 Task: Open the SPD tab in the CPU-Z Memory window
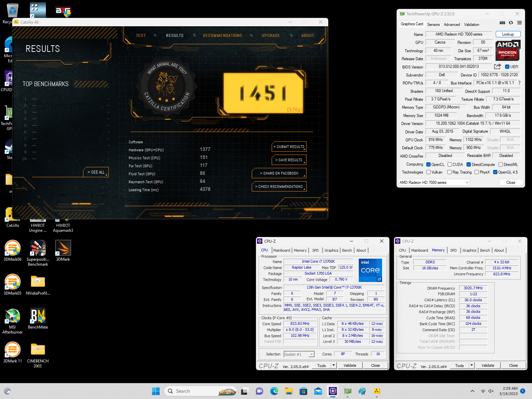453,250
